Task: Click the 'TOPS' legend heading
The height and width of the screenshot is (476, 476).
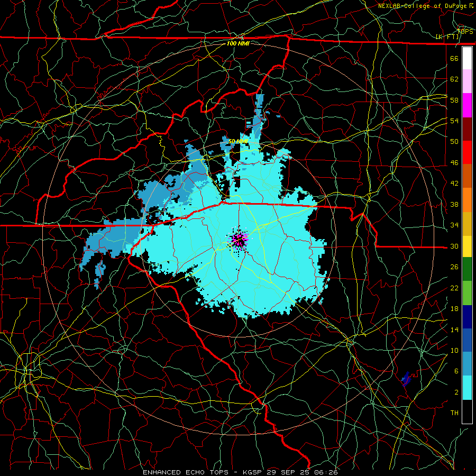Action: pyautogui.click(x=465, y=31)
